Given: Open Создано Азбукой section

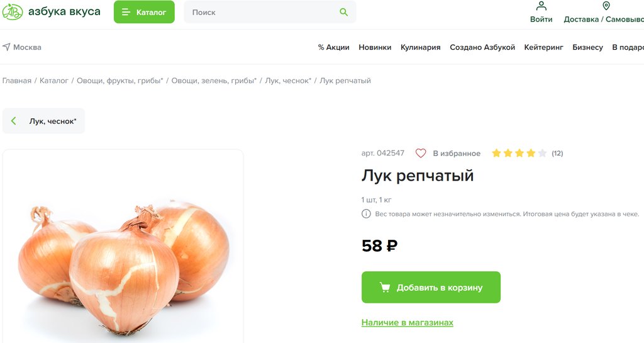Looking at the screenshot, I should click(x=482, y=47).
